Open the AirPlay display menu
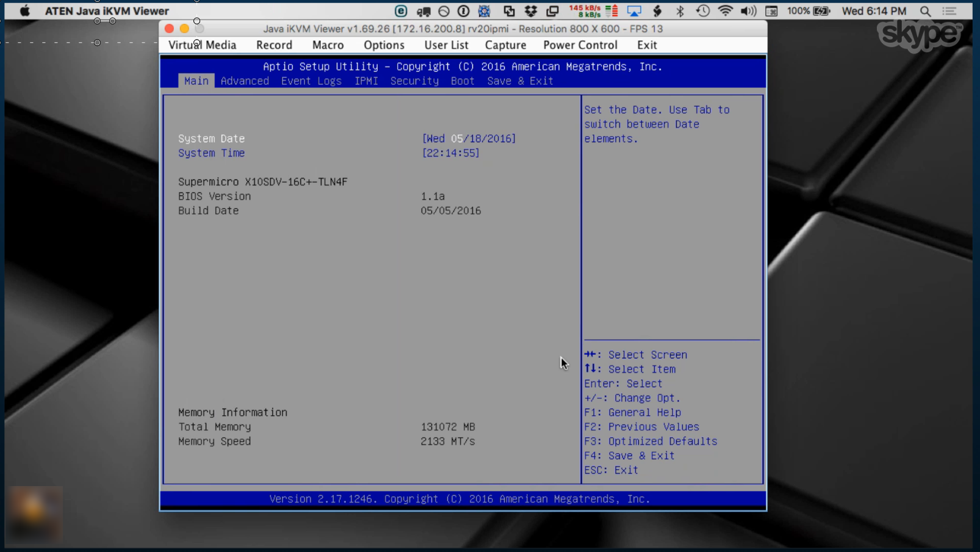 (x=634, y=11)
